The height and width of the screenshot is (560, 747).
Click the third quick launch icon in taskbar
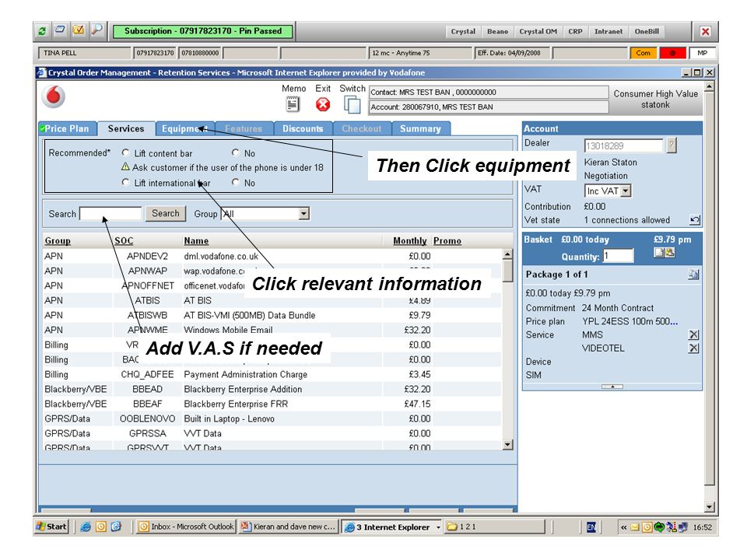click(116, 527)
